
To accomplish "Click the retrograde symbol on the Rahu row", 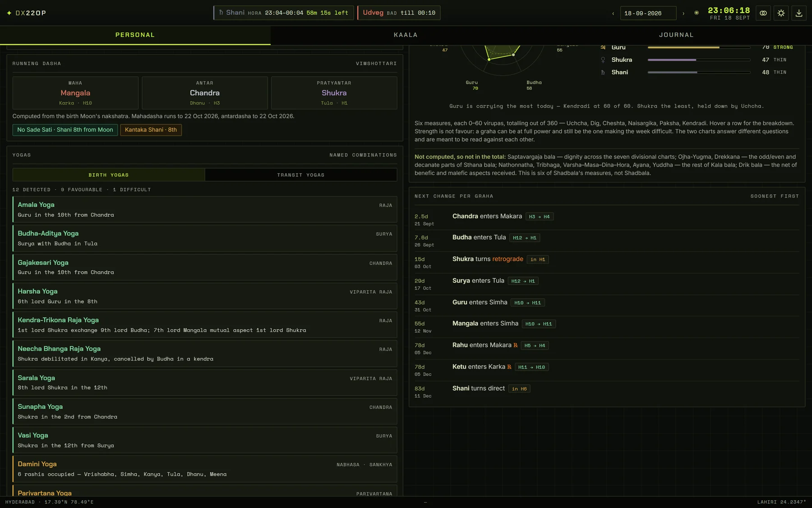I will (x=516, y=346).
